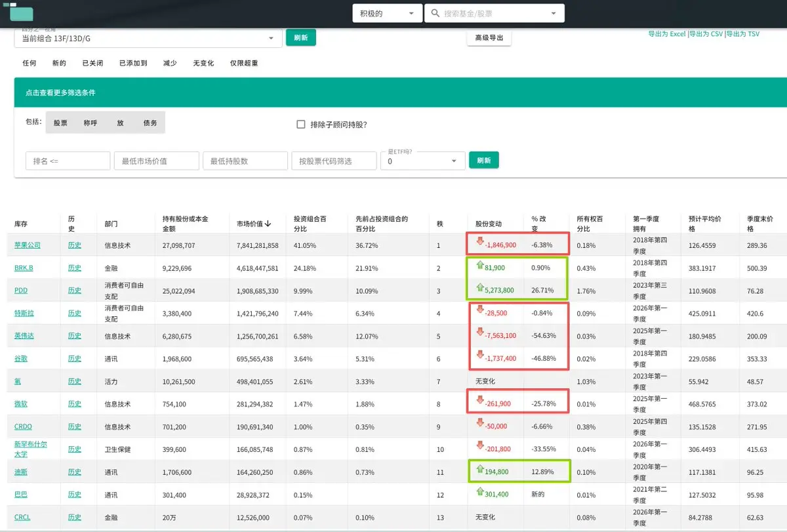Open 微软 stock link
Image resolution: width=787 pixels, height=532 pixels.
pos(21,403)
